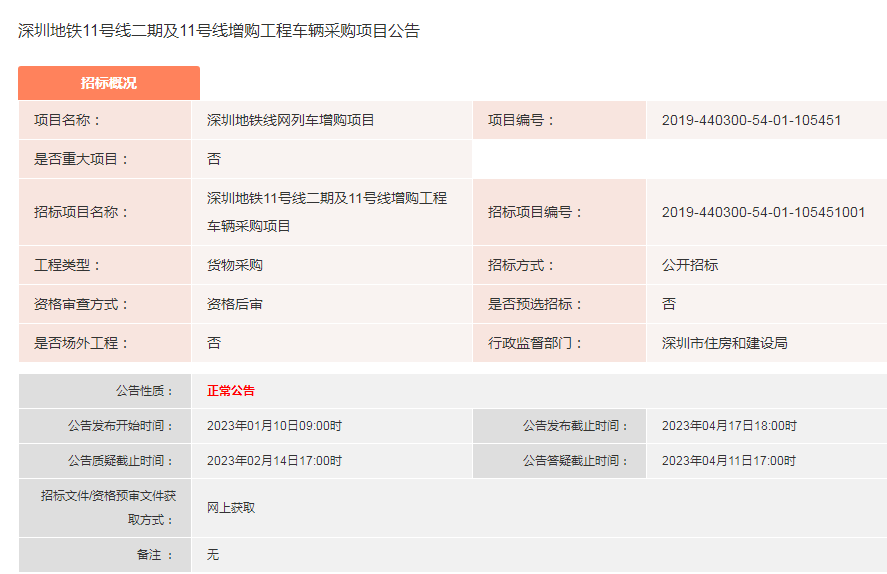Click the tender project name value cell

[x=327, y=212]
